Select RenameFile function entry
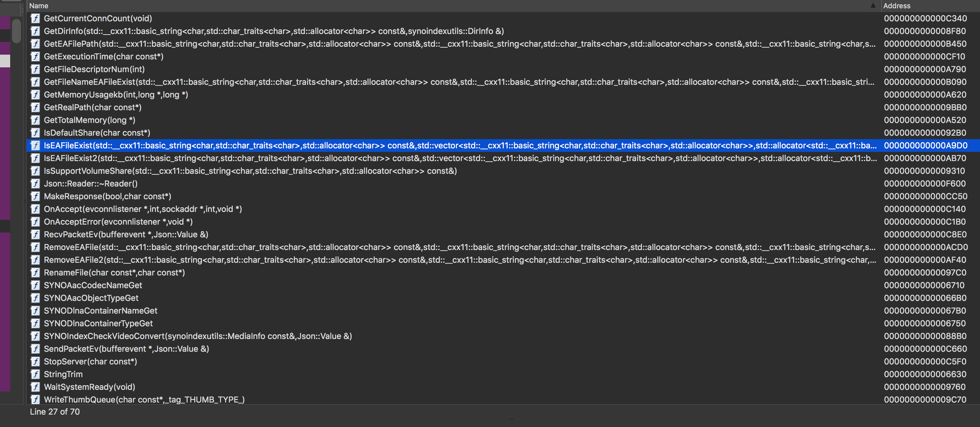Image resolution: width=980 pixels, height=427 pixels. (x=114, y=273)
